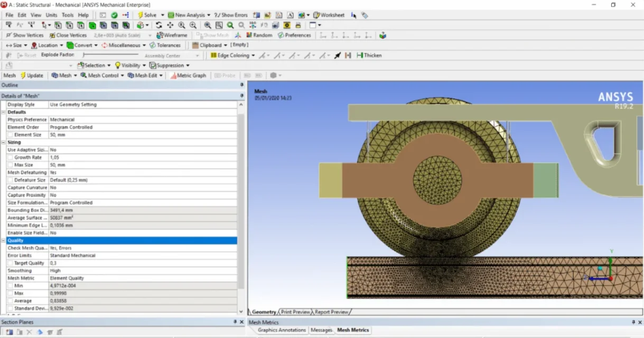Open the Worksheet view
The width and height of the screenshot is (644, 338).
coord(329,15)
